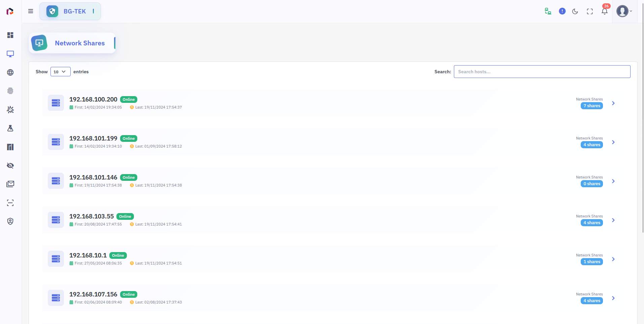This screenshot has height=324, width=644.
Task: Click the eye-slash icon in sidebar
Action: (x=10, y=165)
